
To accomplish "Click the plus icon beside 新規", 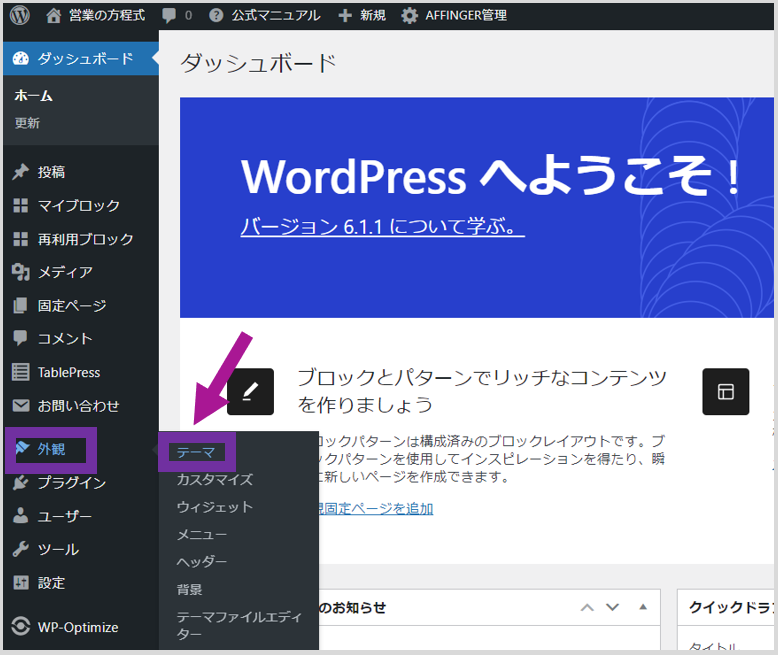I will click(x=345, y=16).
